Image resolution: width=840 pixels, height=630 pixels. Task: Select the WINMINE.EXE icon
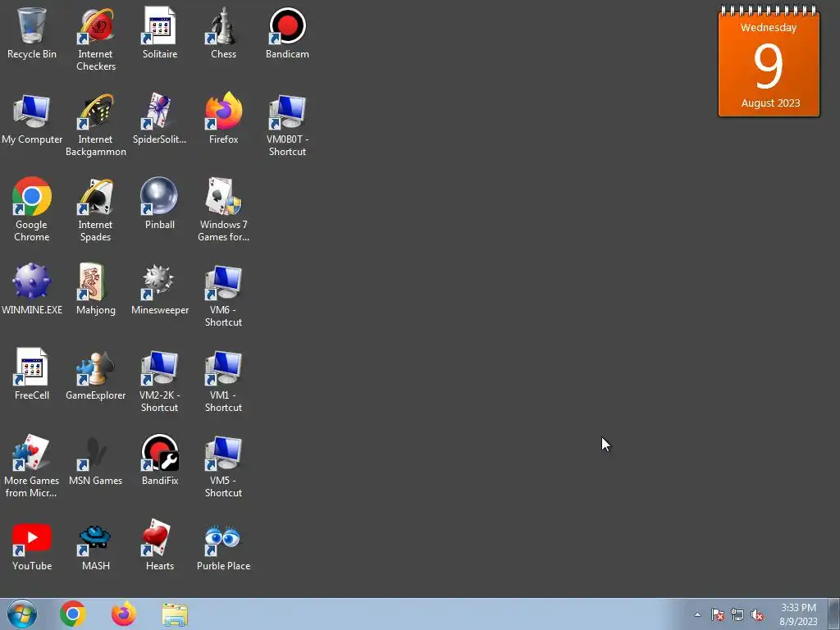[x=32, y=289]
